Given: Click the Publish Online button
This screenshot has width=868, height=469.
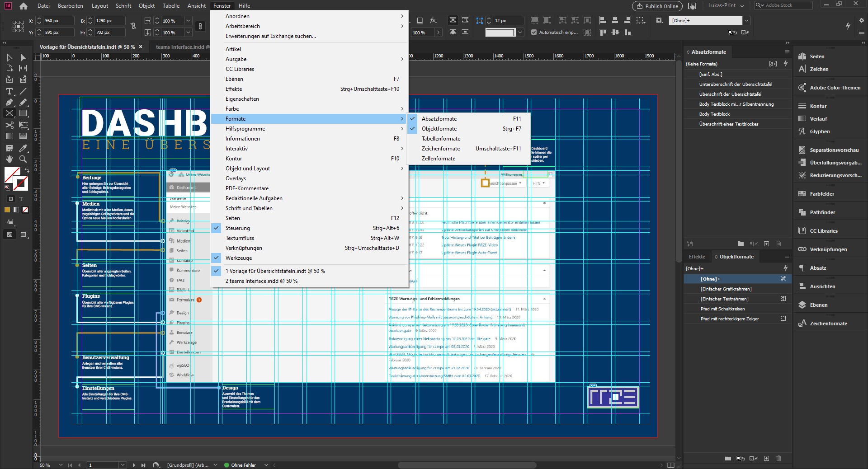Looking at the screenshot, I should (657, 6).
